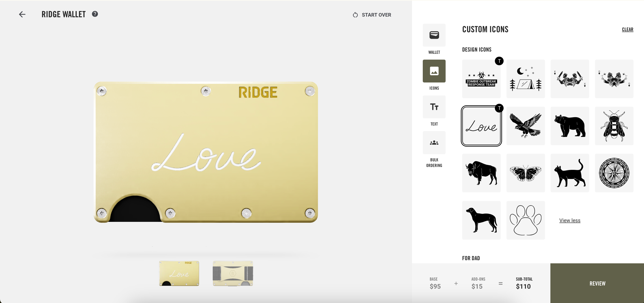Select the bear design icon
644x303 pixels.
[570, 126]
